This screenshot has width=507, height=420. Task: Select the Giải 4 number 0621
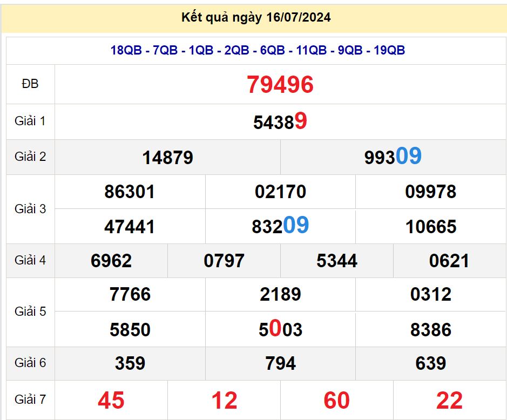[449, 261]
